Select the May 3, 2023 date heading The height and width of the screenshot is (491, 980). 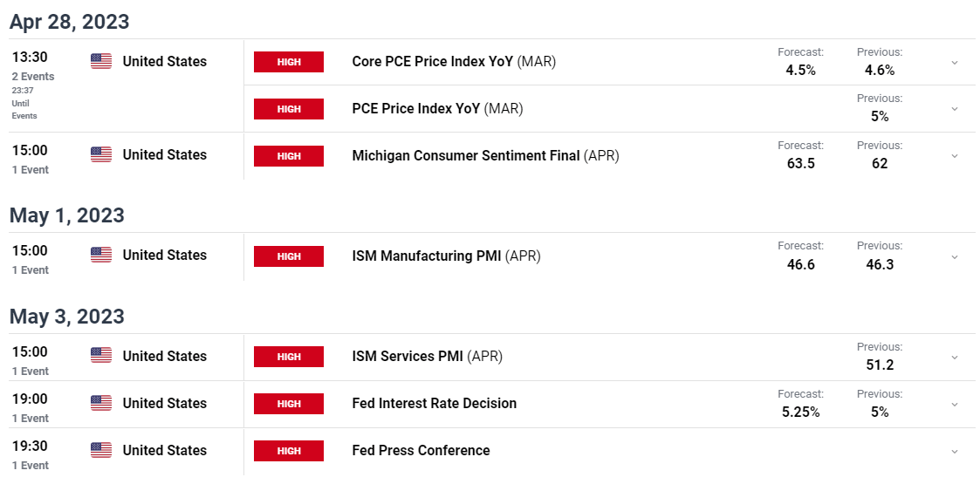pyautogui.click(x=67, y=316)
